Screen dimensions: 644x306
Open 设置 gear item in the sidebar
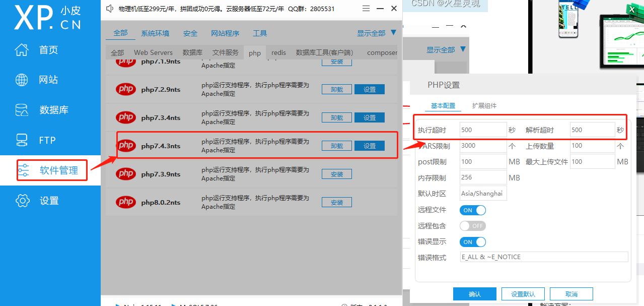click(37, 201)
